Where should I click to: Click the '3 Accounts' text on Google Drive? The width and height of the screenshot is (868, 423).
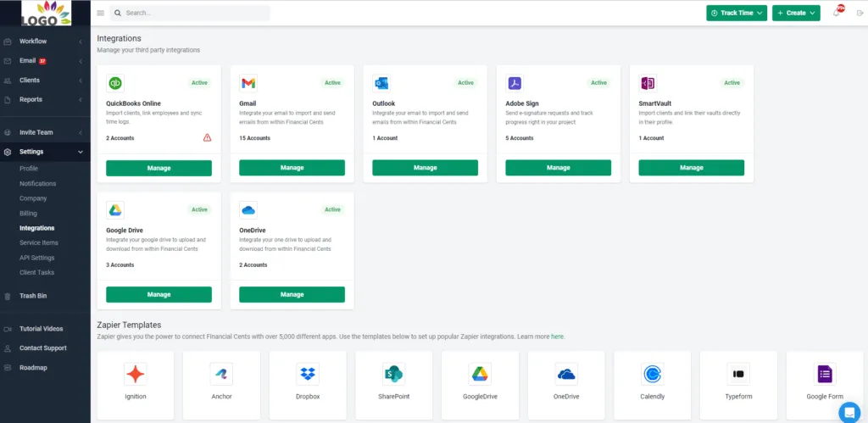tap(120, 265)
